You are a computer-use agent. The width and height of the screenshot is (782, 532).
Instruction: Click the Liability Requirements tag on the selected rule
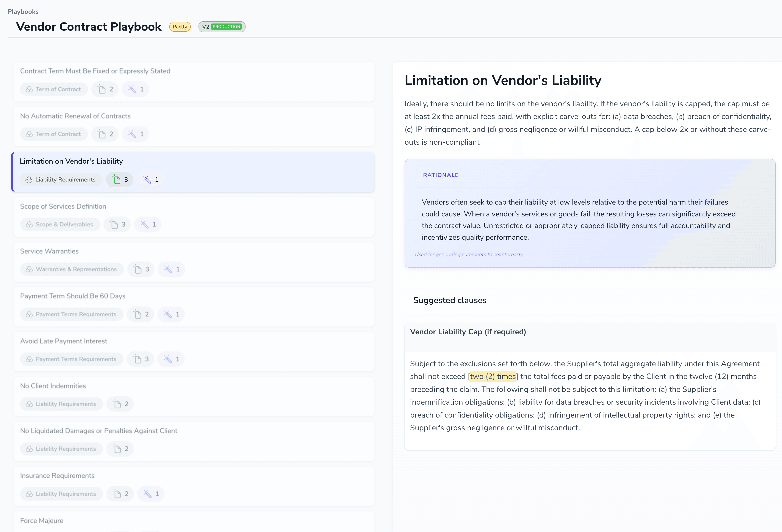[x=61, y=179]
